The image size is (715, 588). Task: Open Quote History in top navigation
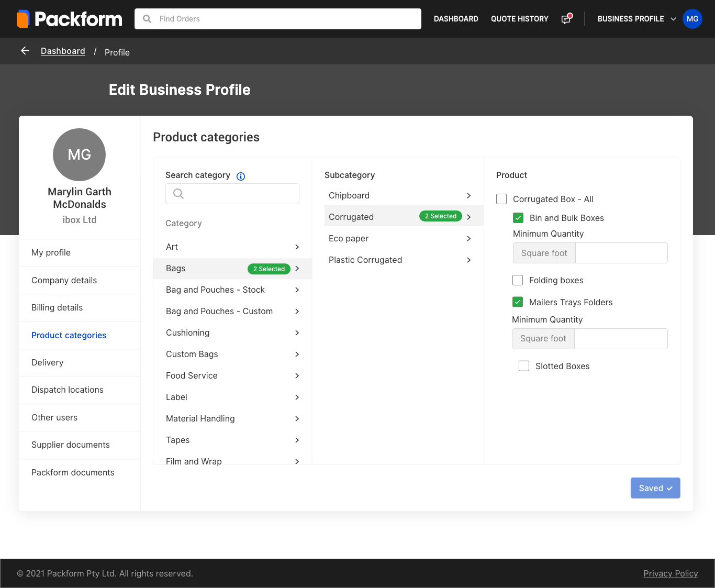[x=519, y=19]
